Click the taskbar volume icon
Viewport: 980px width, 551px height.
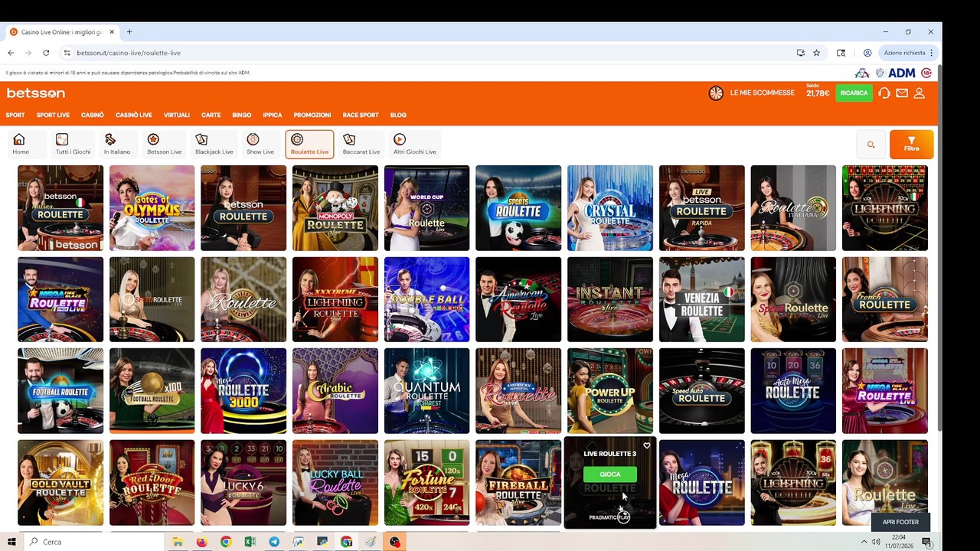pyautogui.click(x=876, y=542)
